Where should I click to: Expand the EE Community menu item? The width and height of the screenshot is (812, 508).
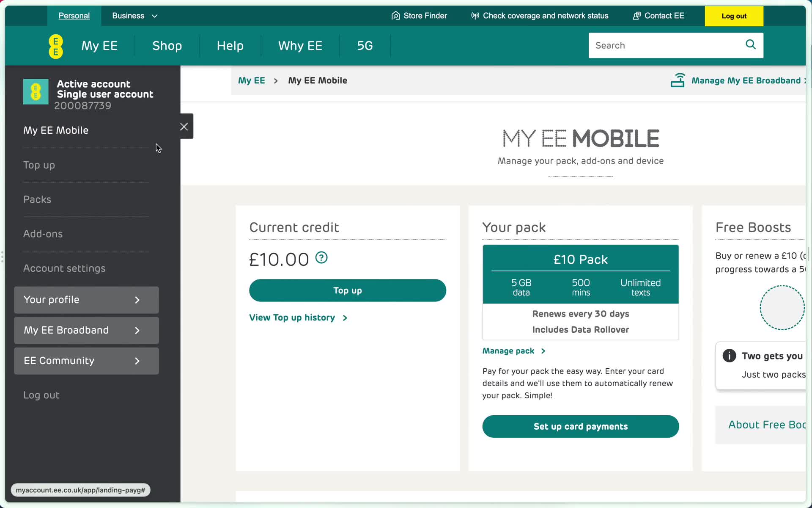click(x=137, y=361)
